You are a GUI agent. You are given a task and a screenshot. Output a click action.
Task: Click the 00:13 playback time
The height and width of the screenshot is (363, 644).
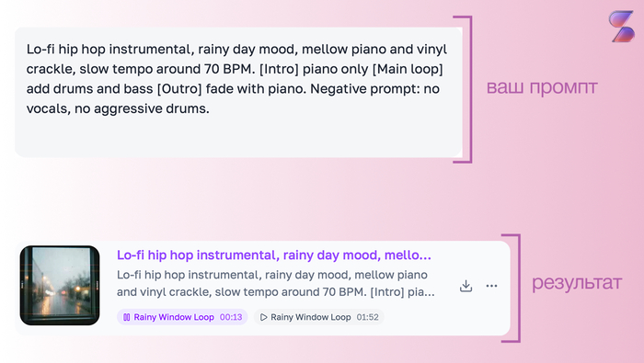point(231,317)
